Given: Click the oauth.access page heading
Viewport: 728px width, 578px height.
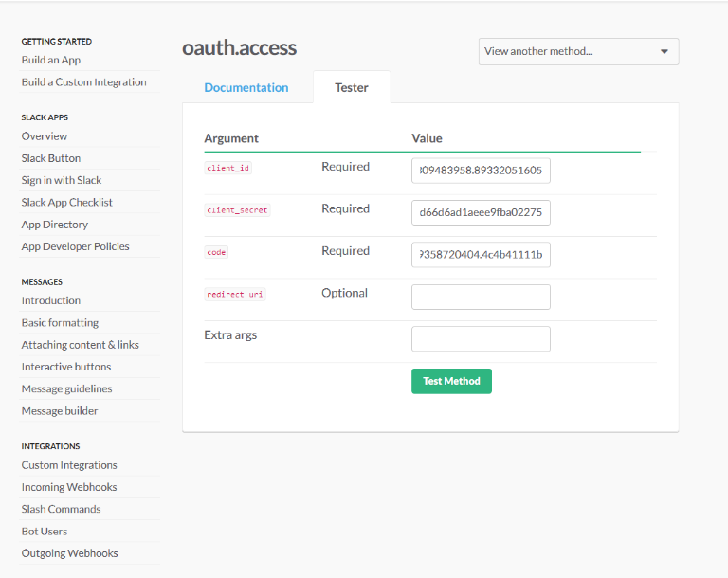Looking at the screenshot, I should tap(239, 47).
